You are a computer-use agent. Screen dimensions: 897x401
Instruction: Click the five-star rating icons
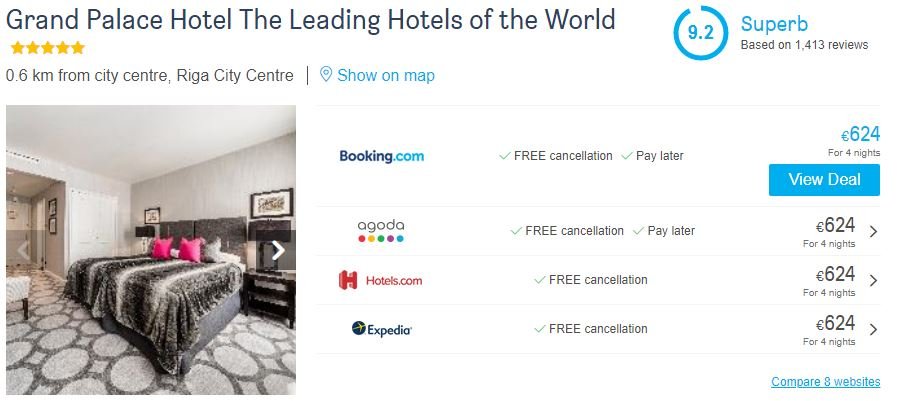click(x=47, y=48)
